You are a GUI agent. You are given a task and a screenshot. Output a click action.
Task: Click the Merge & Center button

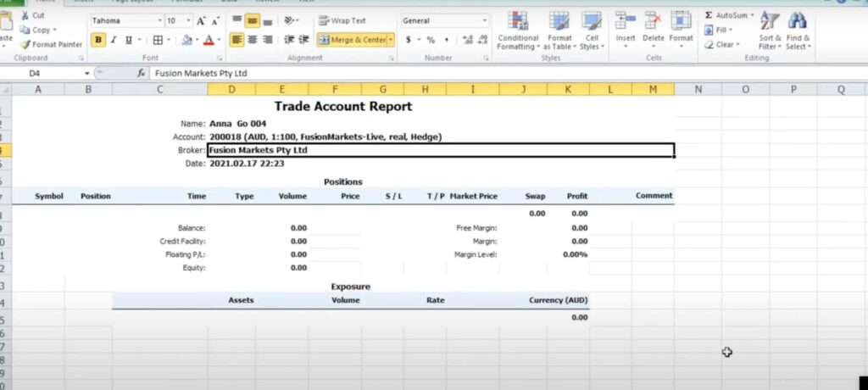point(352,39)
